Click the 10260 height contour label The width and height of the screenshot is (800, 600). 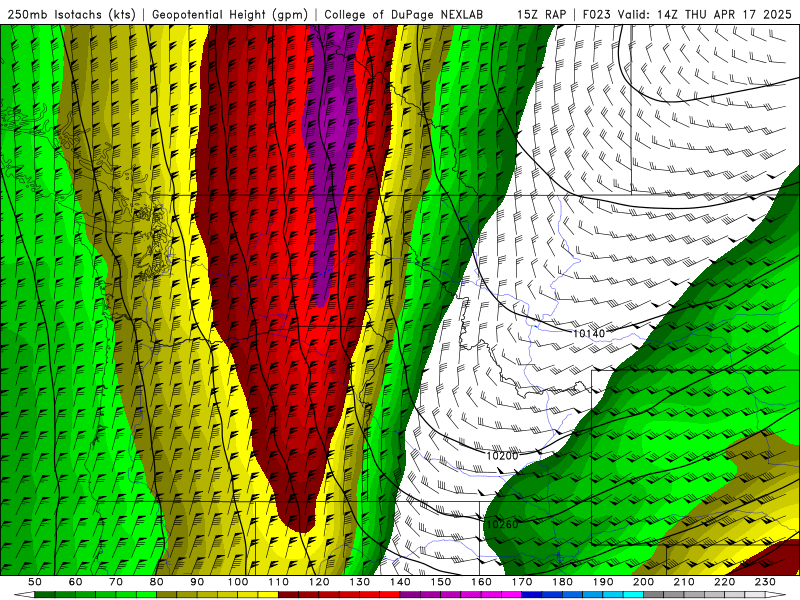[x=502, y=524]
